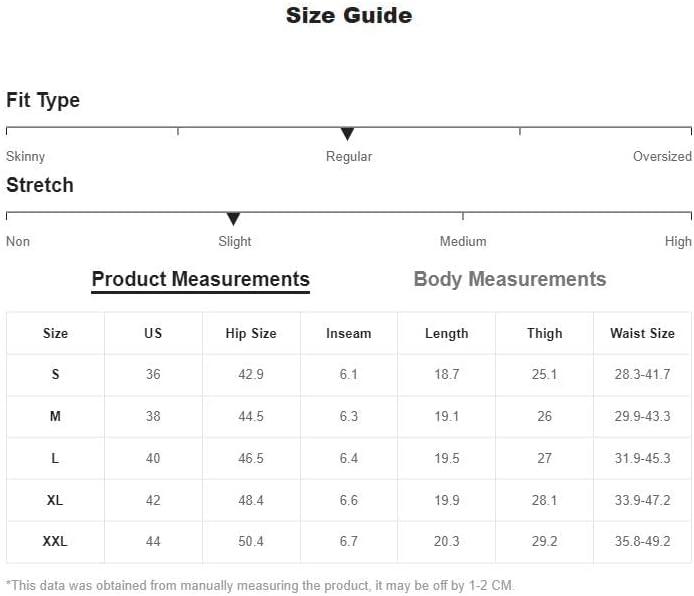Click the Oversized label on Fit Type scale
The image size is (694, 596).
(662, 156)
